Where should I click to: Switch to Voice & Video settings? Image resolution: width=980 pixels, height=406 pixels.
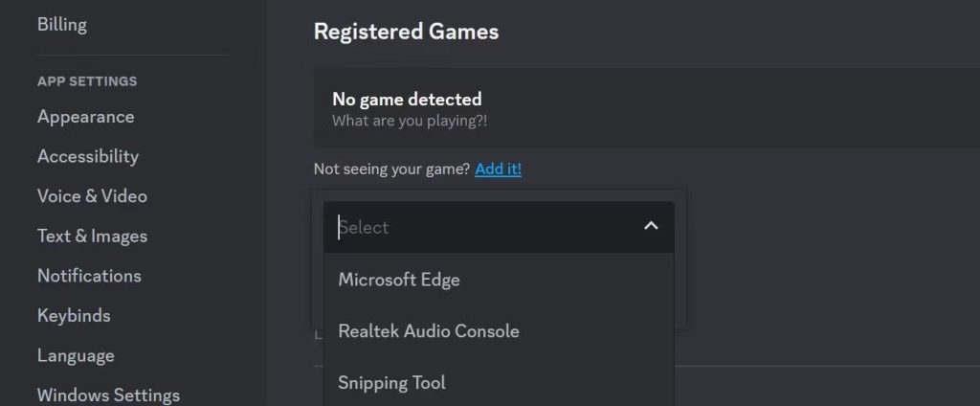[92, 196]
